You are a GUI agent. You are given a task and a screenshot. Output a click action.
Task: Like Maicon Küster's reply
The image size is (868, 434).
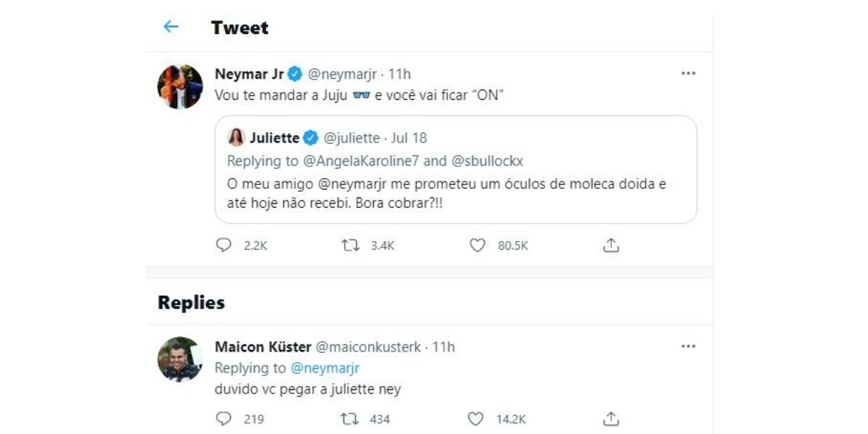click(475, 419)
